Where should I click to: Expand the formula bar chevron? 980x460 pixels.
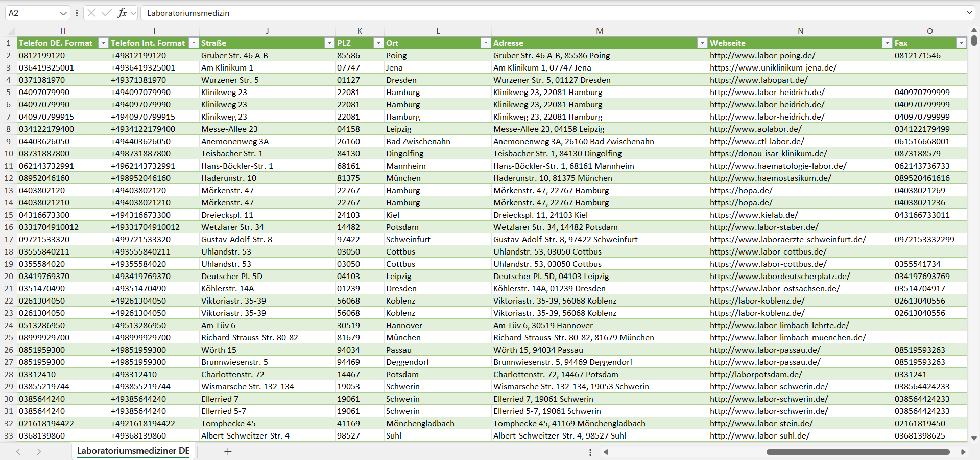coord(969,13)
